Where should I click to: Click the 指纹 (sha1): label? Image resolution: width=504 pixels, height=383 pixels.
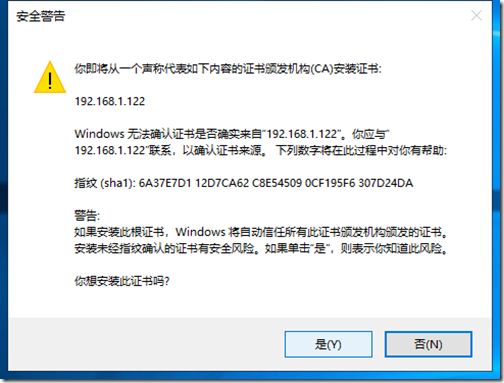point(105,183)
